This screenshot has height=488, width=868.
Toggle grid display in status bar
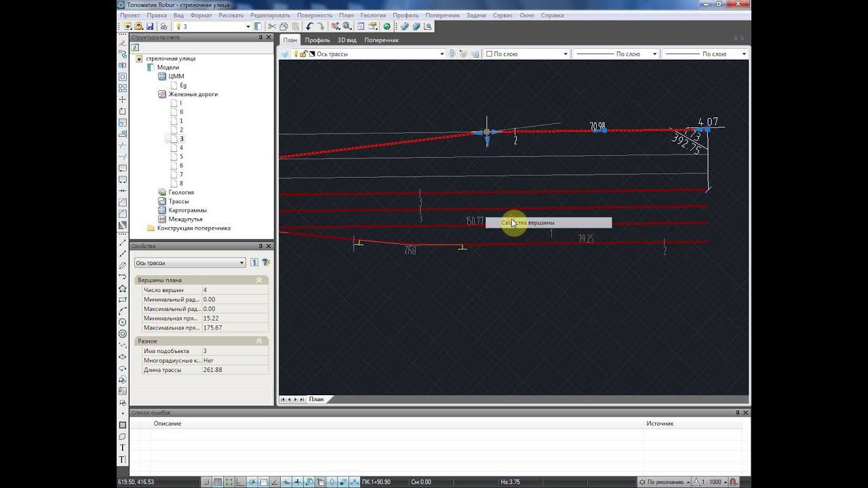(218, 482)
